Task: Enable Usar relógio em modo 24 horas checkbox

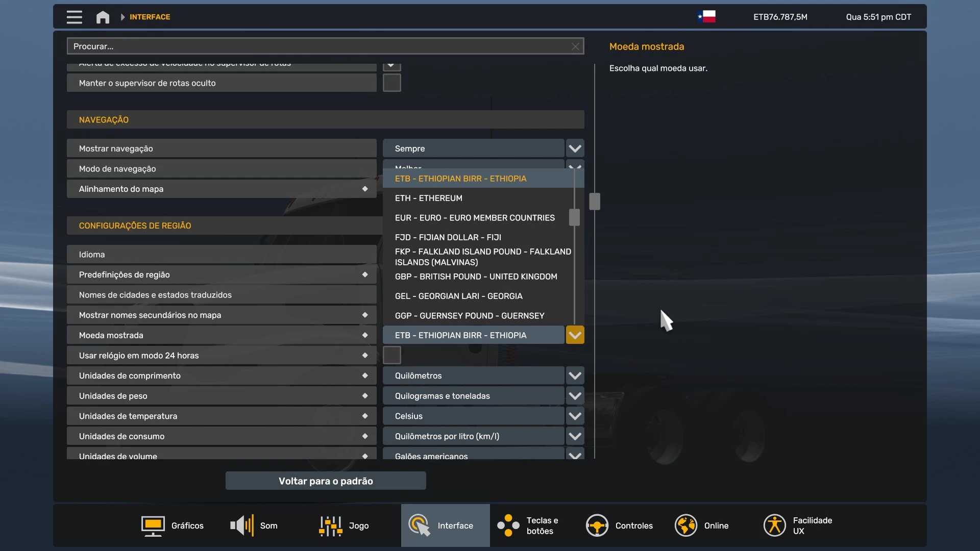Action: tap(391, 355)
